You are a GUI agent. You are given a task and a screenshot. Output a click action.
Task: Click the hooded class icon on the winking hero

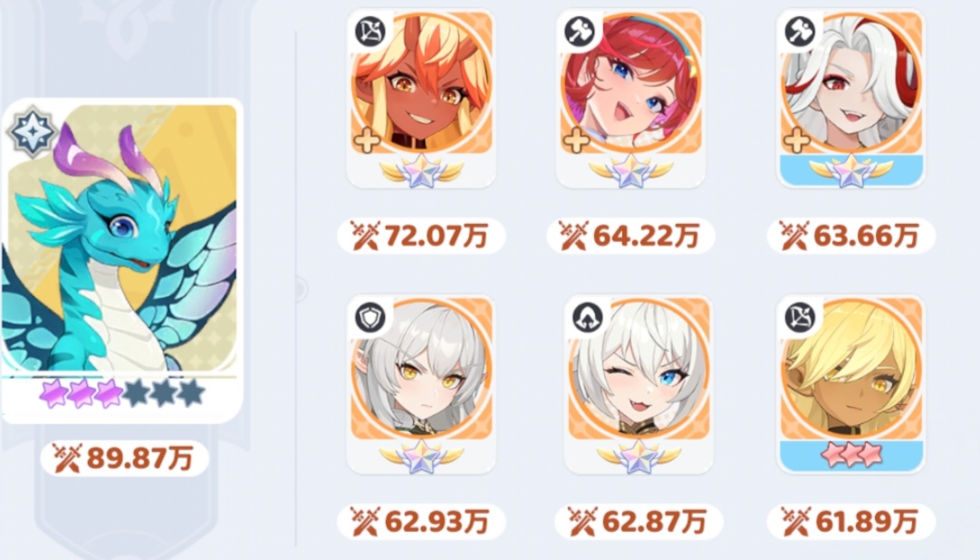(x=588, y=317)
